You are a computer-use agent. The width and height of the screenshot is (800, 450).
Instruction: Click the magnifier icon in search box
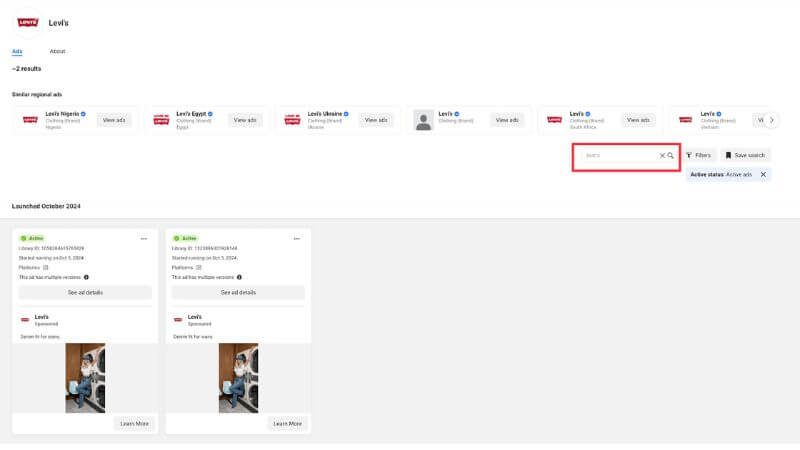point(671,156)
